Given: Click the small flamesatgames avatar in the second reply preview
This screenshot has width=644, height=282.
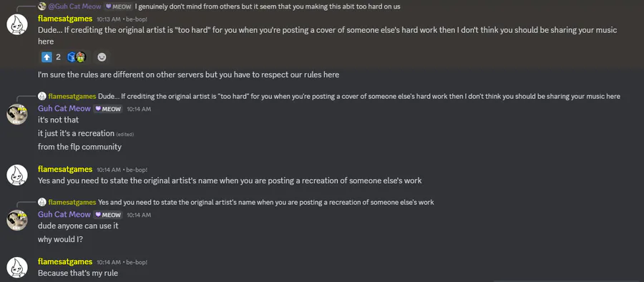Looking at the screenshot, I should pyautogui.click(x=42, y=96).
